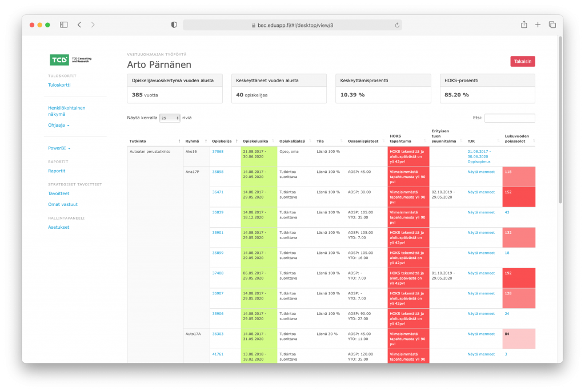This screenshot has height=392, width=585.
Task: Expand the PowerBI dropdown menu
Action: click(59, 148)
